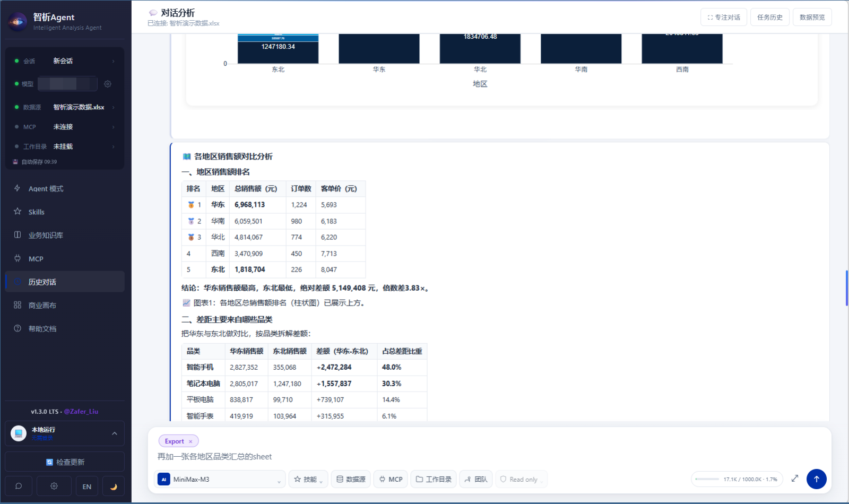Open 工作目录 folder button in input bar

[434, 479]
